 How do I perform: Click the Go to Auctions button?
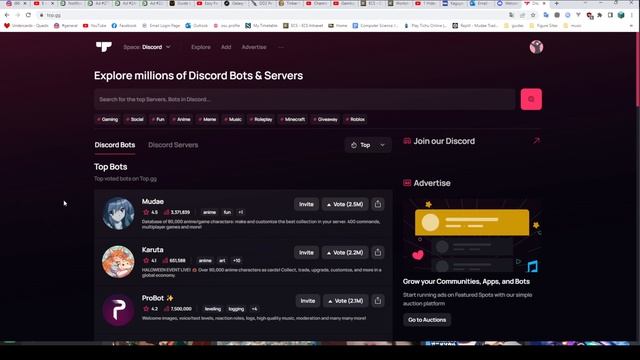tap(427, 320)
